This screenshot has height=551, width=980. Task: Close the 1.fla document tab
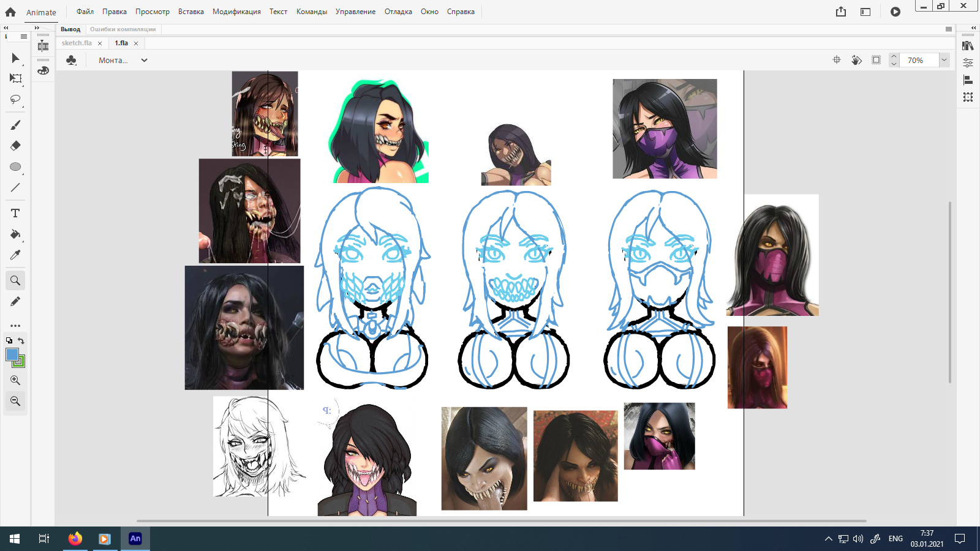[136, 43]
